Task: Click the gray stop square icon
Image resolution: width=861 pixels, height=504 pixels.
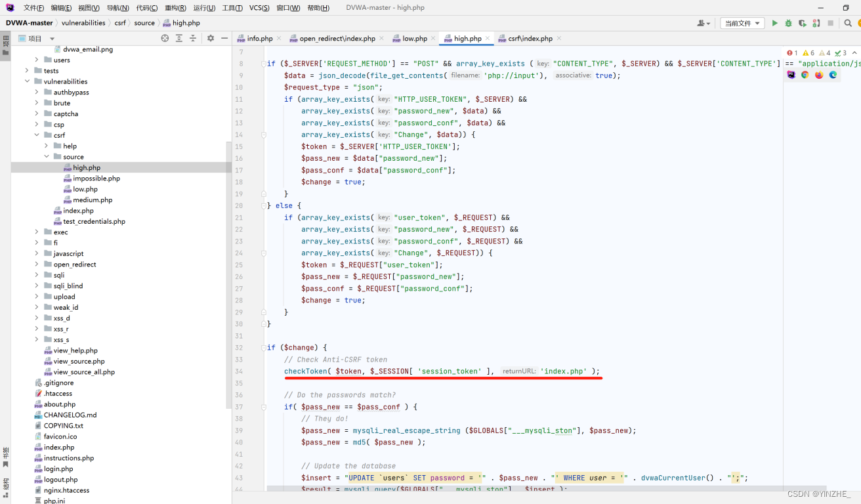Action: coord(830,23)
